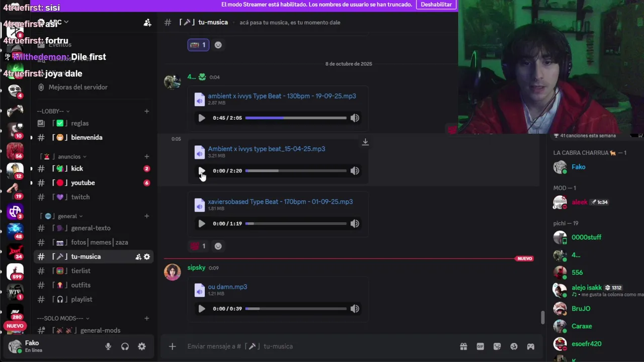The height and width of the screenshot is (362, 644).
Task: Seek in xaviersobased Type Beat progress bar
Action: click(x=296, y=223)
